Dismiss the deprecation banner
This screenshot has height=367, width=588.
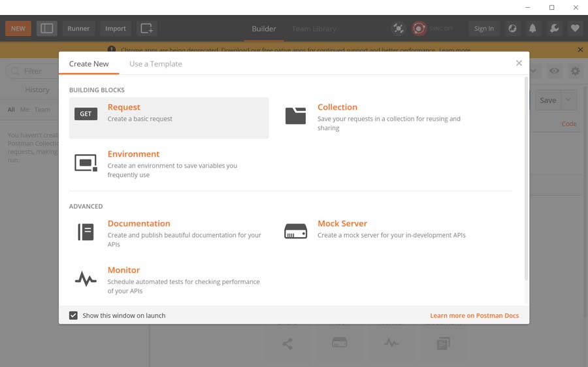coord(580,50)
